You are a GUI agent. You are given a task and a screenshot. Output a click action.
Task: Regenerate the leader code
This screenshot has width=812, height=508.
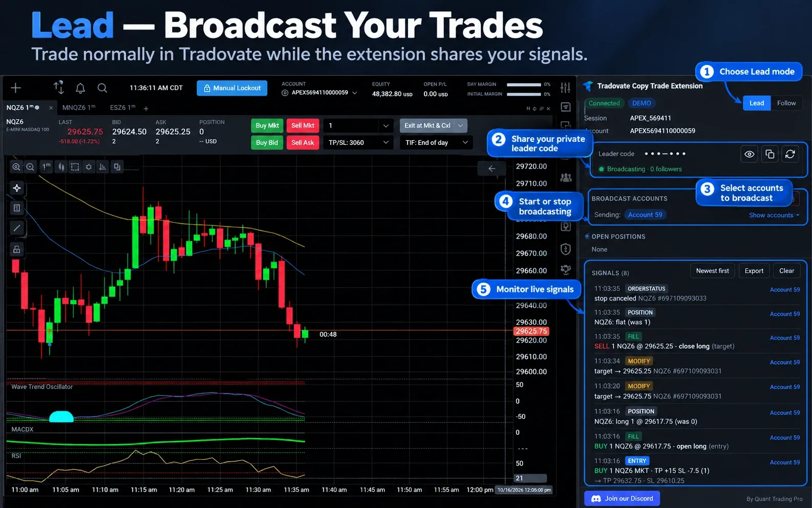click(x=790, y=154)
